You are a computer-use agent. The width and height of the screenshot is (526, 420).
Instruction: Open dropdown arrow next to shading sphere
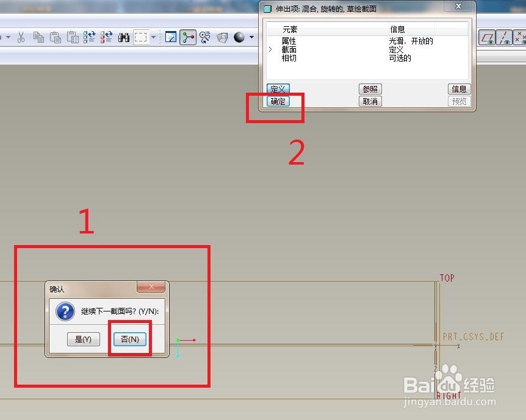coord(251,37)
